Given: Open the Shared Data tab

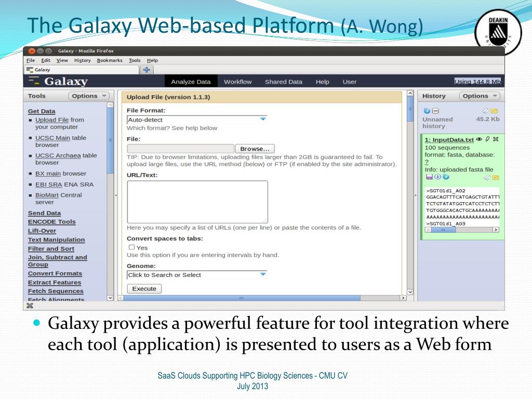Looking at the screenshot, I should click(x=284, y=82).
